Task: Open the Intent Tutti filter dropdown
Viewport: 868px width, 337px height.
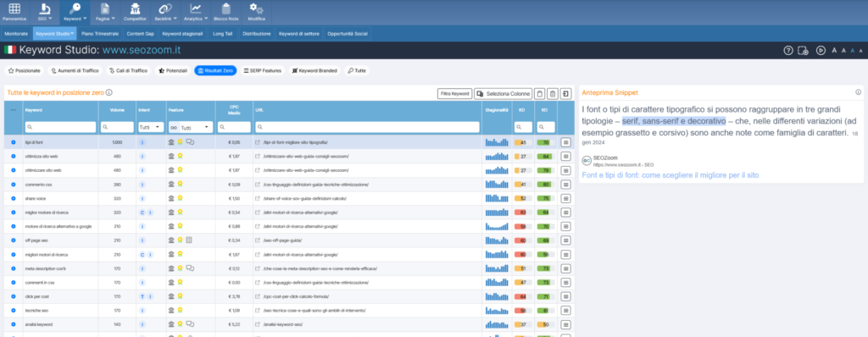Action: [x=150, y=127]
